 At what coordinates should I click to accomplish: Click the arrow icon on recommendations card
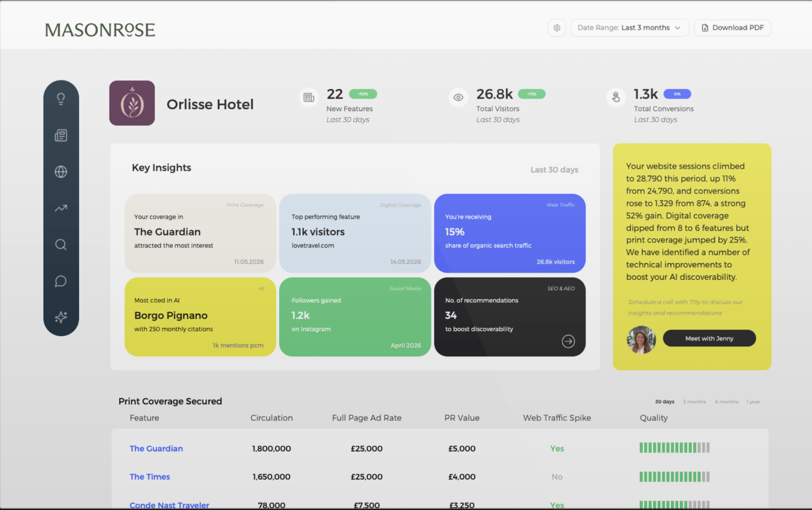[568, 341]
